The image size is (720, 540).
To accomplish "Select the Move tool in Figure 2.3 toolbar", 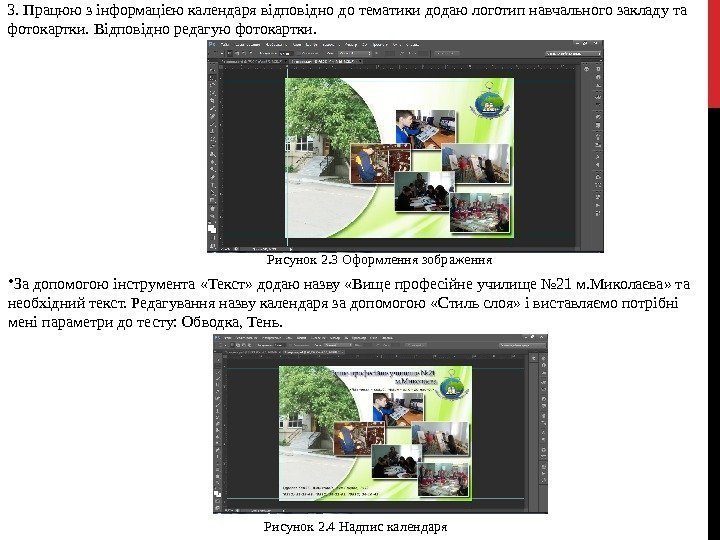I will (212, 69).
